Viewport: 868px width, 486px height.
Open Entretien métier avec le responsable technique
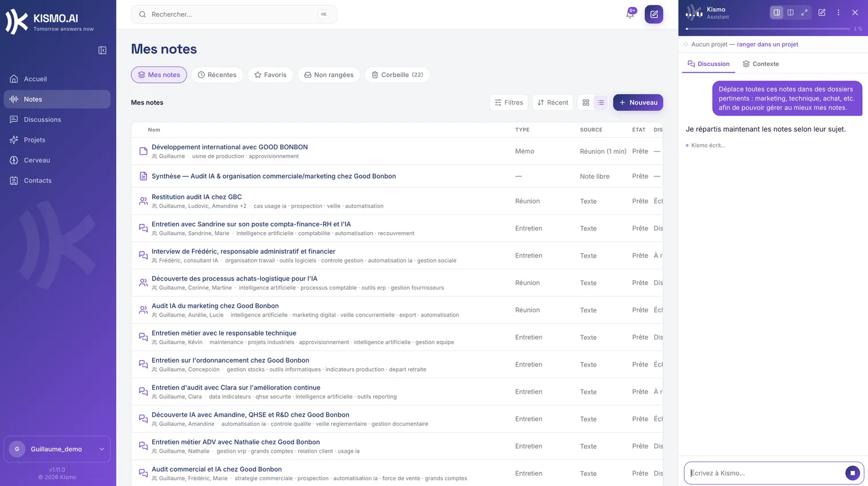[x=224, y=333]
